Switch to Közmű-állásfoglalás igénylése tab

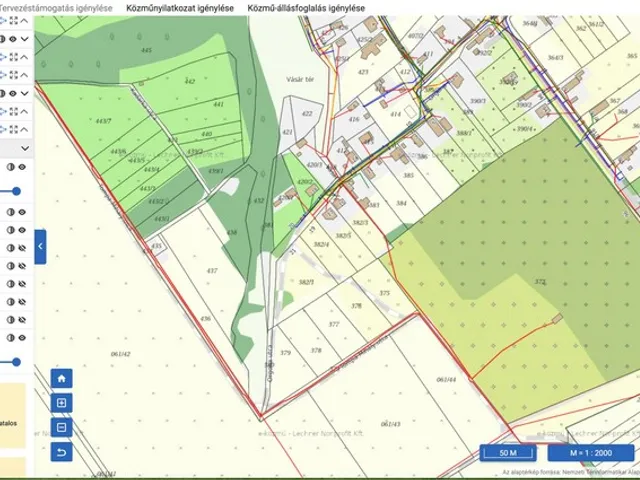306,7
